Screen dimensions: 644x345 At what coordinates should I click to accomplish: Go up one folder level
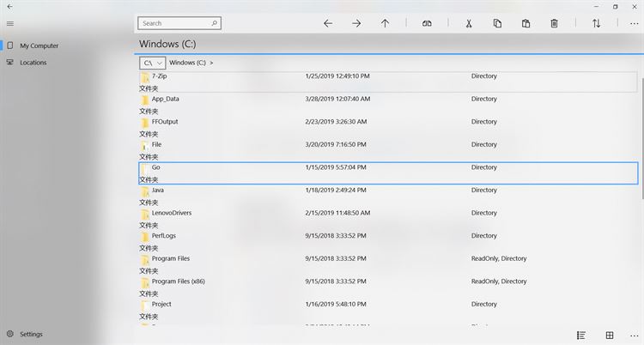(385, 23)
